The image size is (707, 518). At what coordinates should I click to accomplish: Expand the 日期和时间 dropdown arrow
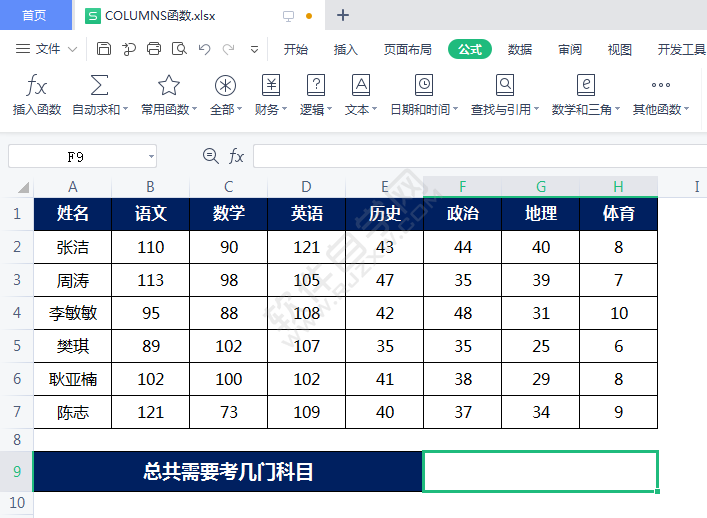pos(455,109)
